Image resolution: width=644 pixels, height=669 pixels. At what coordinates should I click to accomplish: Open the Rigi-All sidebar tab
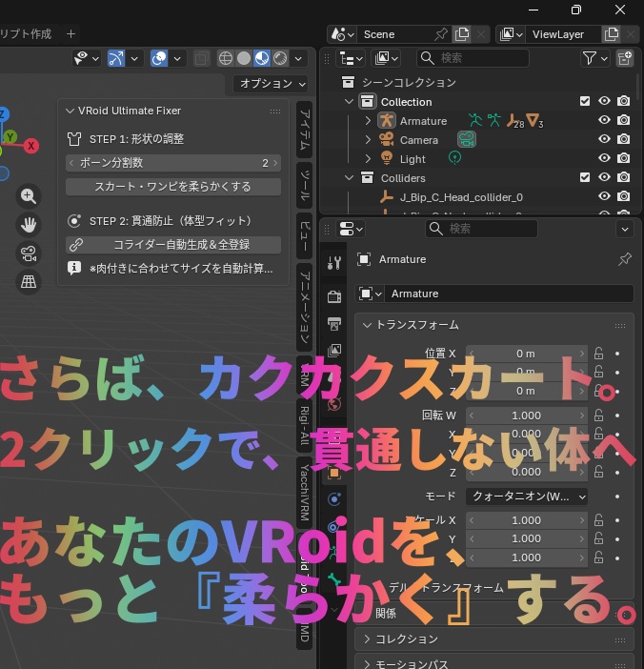[x=304, y=425]
